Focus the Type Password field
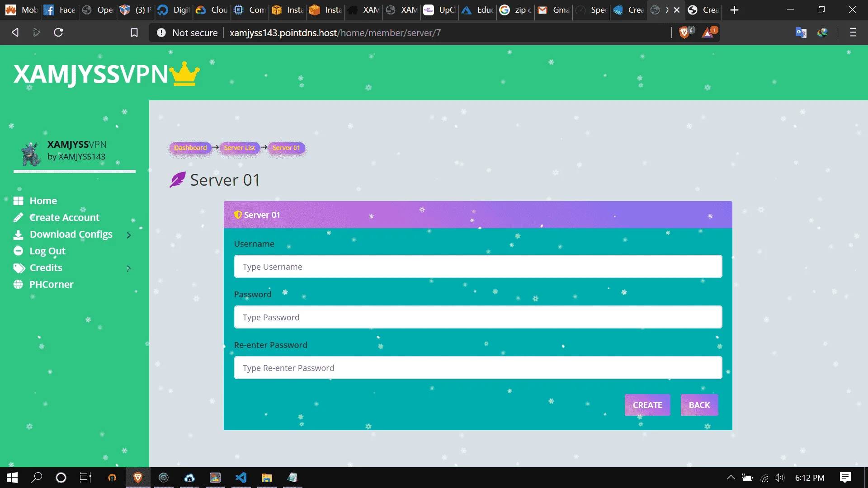868x488 pixels. point(478,317)
